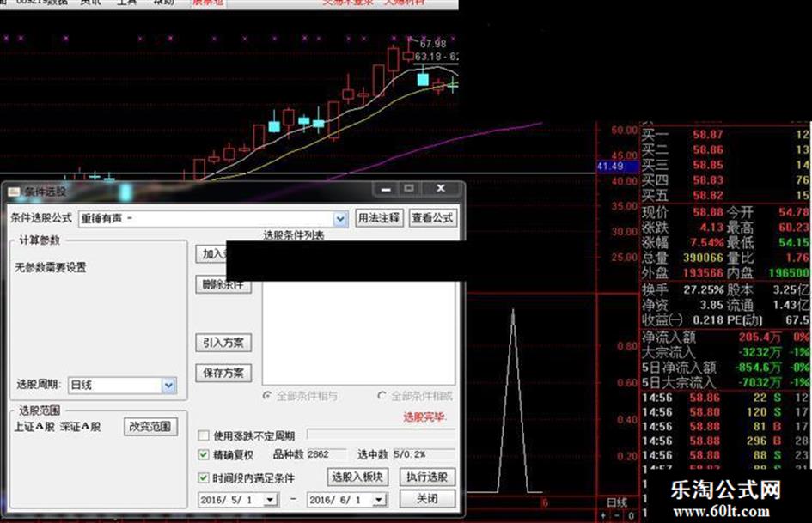Click the 查看公式 button
Image resolution: width=812 pixels, height=523 pixels.
point(432,218)
